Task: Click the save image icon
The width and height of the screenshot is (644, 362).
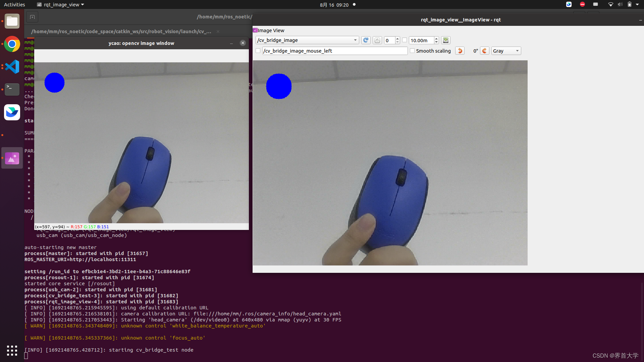Action: coord(446,40)
